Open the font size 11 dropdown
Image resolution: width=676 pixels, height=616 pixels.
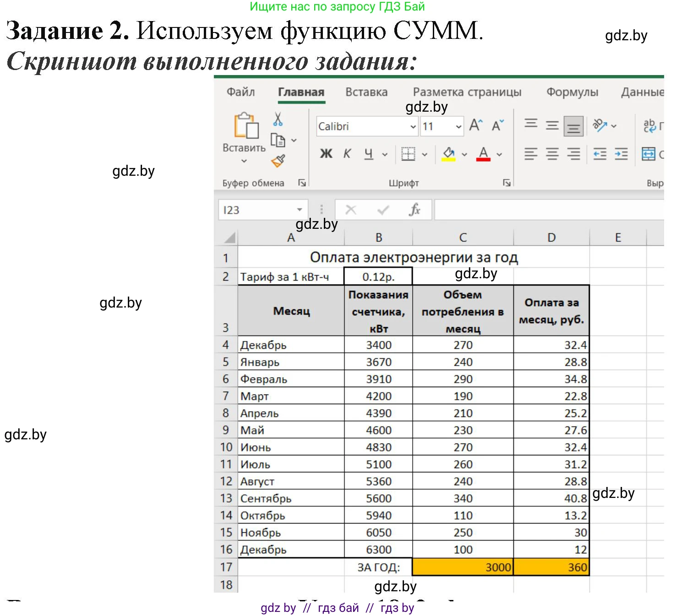pyautogui.click(x=459, y=126)
